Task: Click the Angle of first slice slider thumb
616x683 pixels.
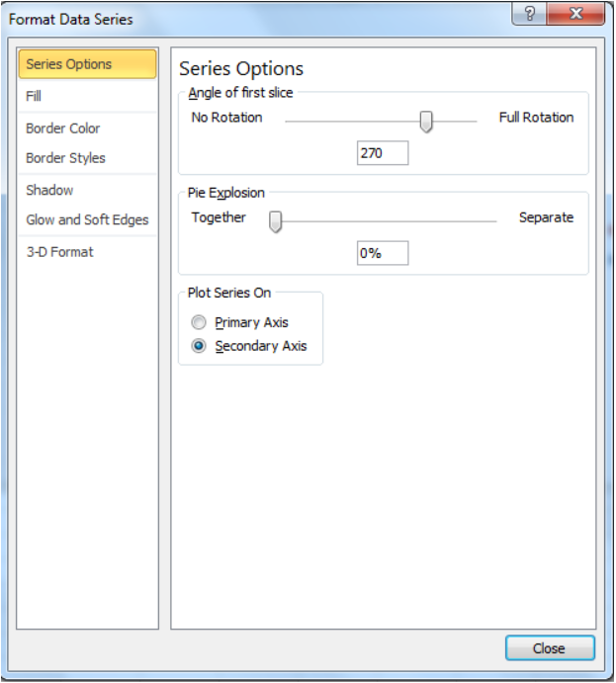Action: point(426,122)
